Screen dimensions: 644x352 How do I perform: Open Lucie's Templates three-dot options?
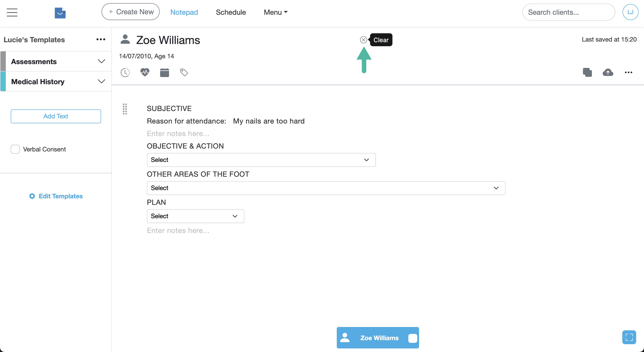pyautogui.click(x=101, y=40)
